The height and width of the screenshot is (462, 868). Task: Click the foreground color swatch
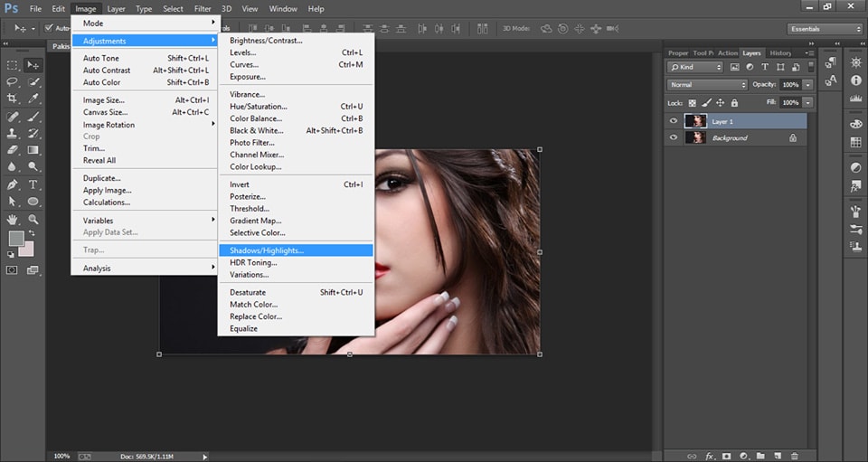[x=15, y=239]
